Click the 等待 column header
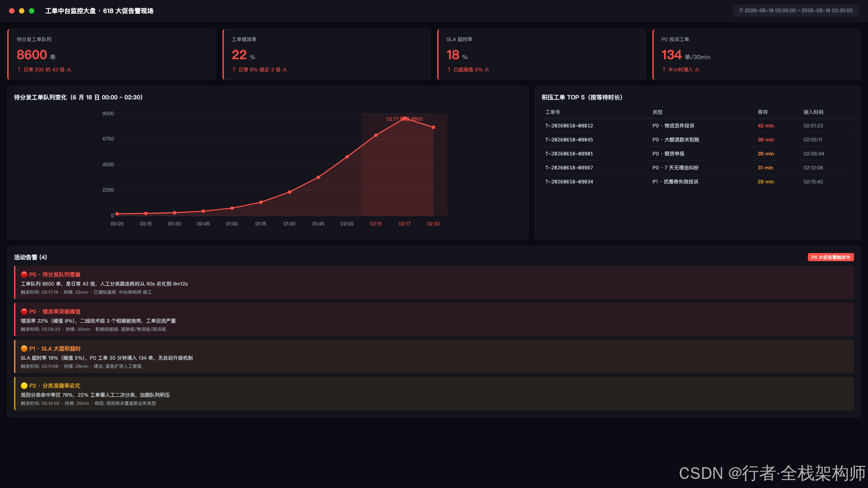868x488 pixels. pos(763,112)
